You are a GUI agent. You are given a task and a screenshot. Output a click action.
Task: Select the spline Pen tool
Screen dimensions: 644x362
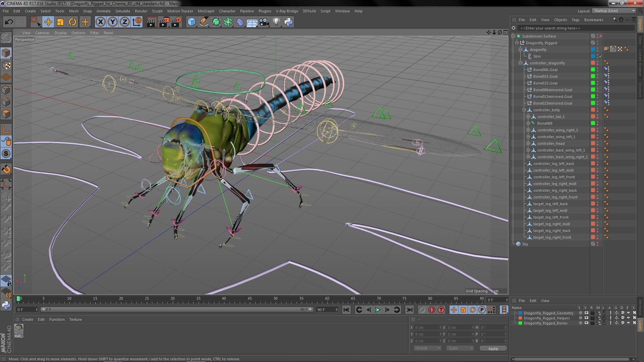(x=204, y=22)
